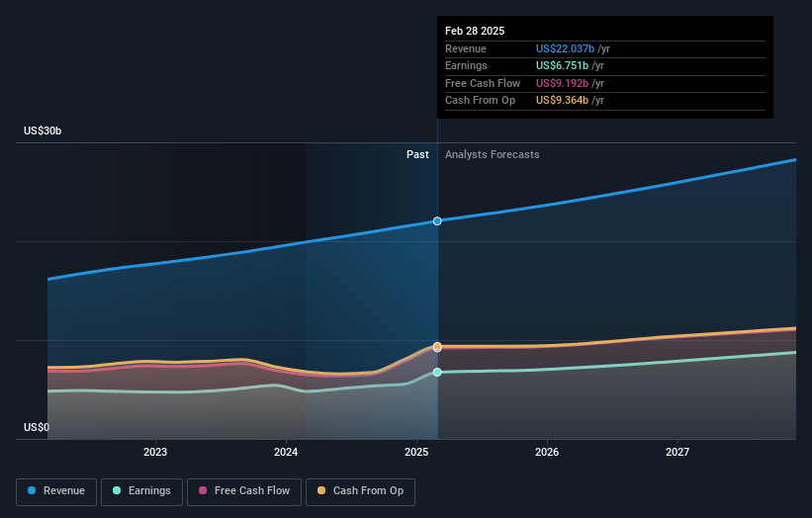This screenshot has height=518, width=812.
Task: Click the 2024 x-axis label
Action: 286,452
